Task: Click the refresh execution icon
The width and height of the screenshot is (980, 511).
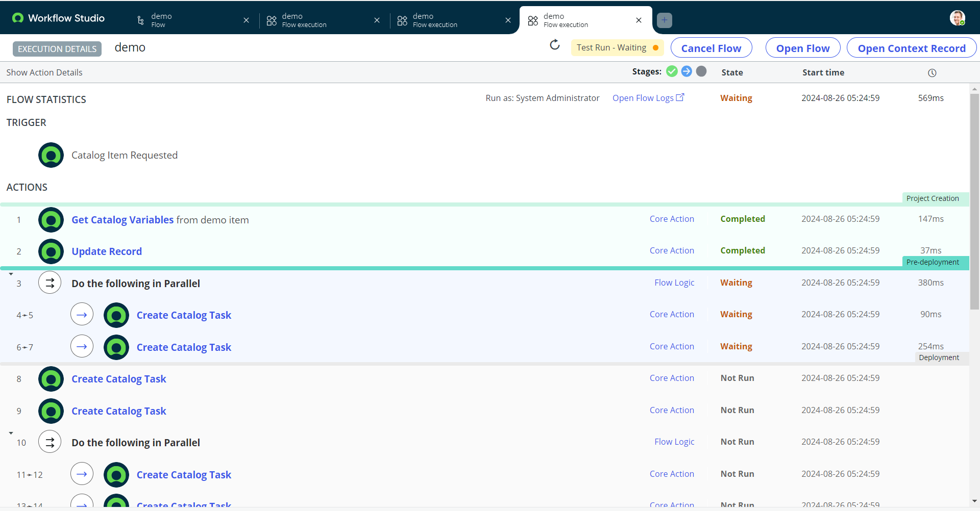Action: [555, 45]
